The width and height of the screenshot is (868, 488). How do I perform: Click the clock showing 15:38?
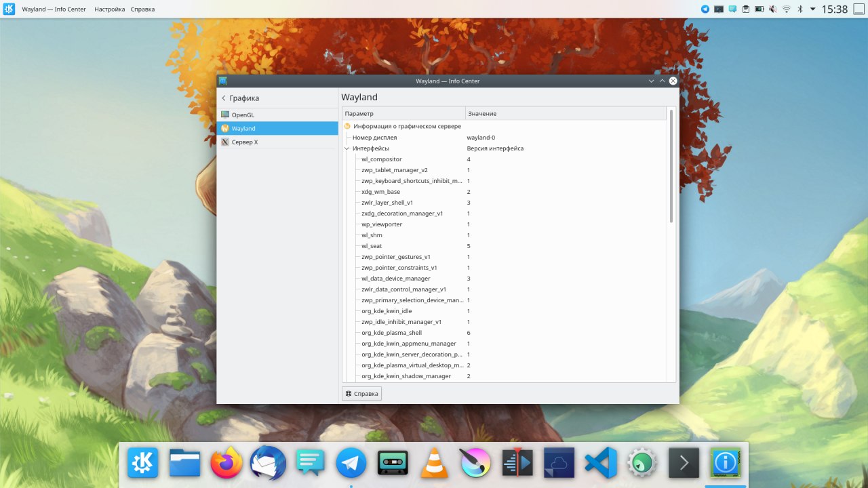835,9
